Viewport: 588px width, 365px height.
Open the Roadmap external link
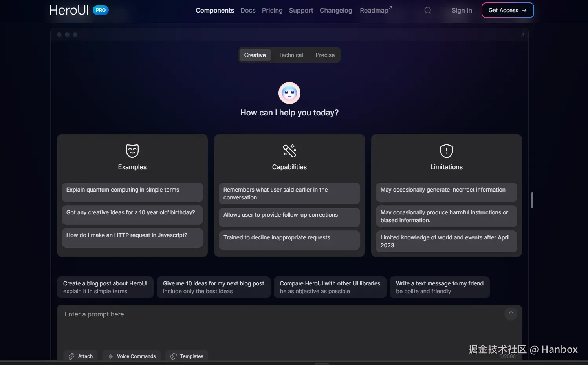point(376,10)
